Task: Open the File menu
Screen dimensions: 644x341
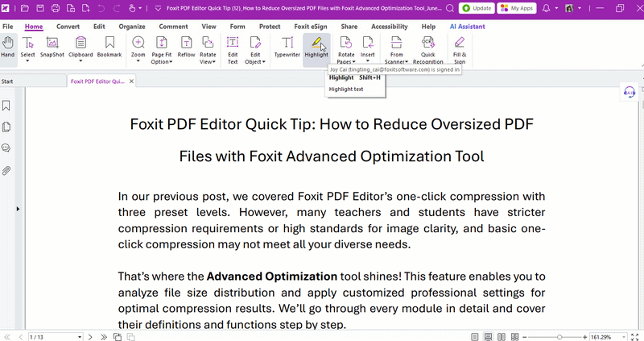Action: click(x=8, y=27)
